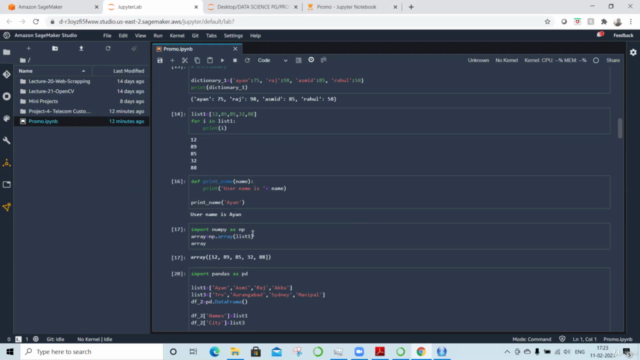The height and width of the screenshot is (360, 640).
Task: Create new launcher with file browser plus
Action: (29, 49)
